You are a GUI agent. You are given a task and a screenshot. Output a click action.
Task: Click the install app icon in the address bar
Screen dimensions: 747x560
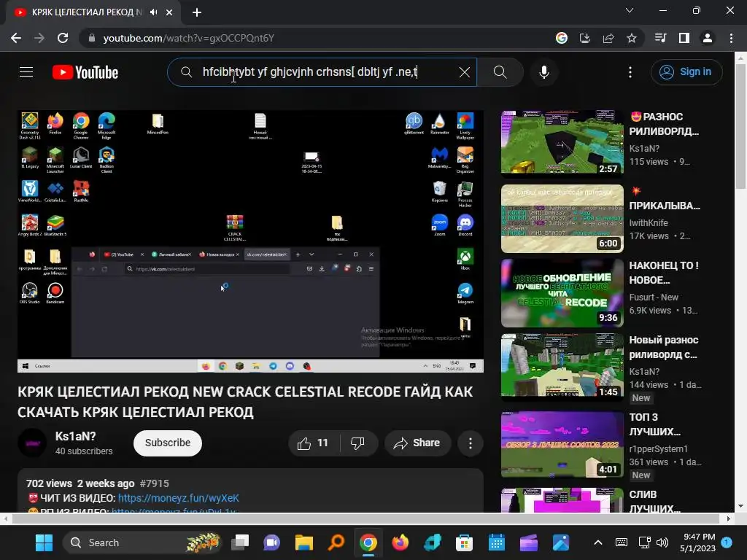click(584, 38)
